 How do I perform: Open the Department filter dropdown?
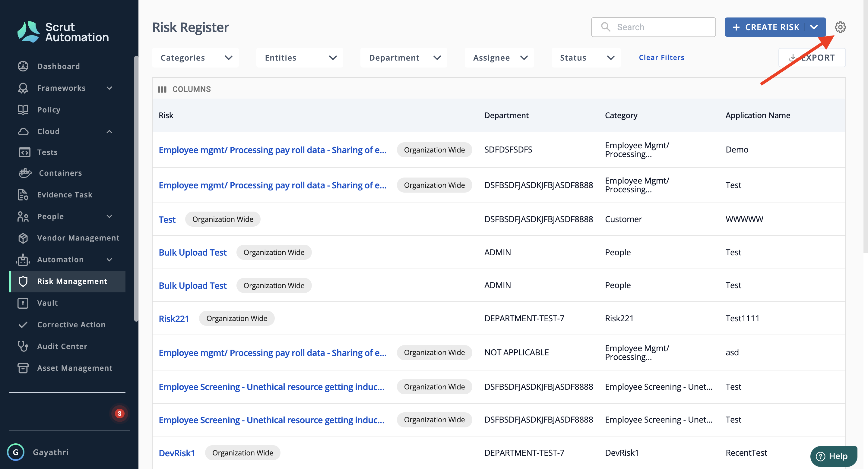pyautogui.click(x=404, y=58)
